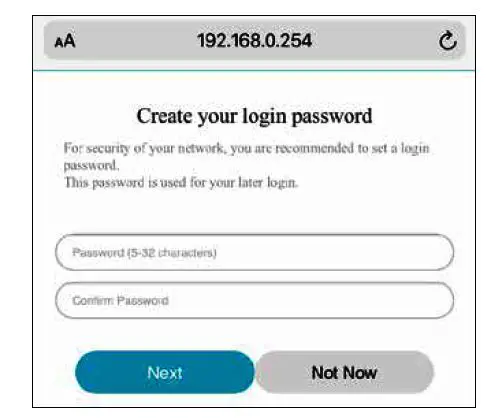Edit the URL showing 192.168.0.254
Screen dimensions: 502x418
(x=255, y=41)
